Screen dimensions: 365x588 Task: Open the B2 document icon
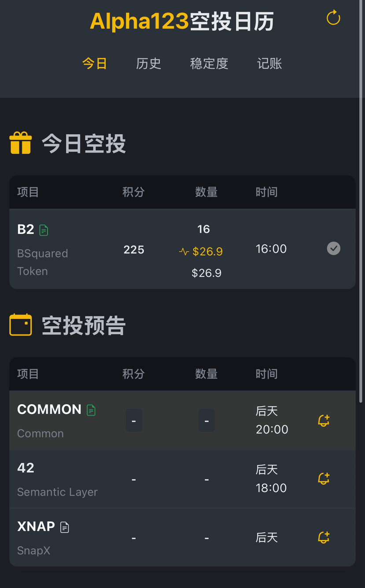tap(44, 230)
